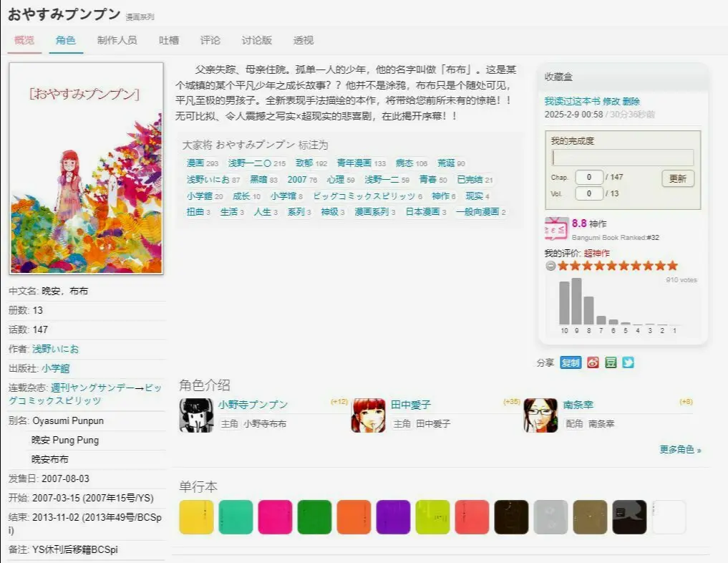Open the 青年漫画 tag

(x=354, y=163)
